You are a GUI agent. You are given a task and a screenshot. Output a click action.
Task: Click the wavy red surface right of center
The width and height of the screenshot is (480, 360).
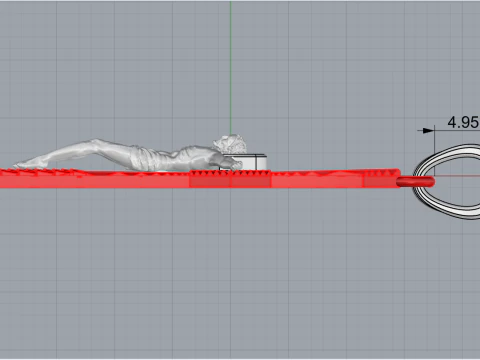(x=317, y=174)
